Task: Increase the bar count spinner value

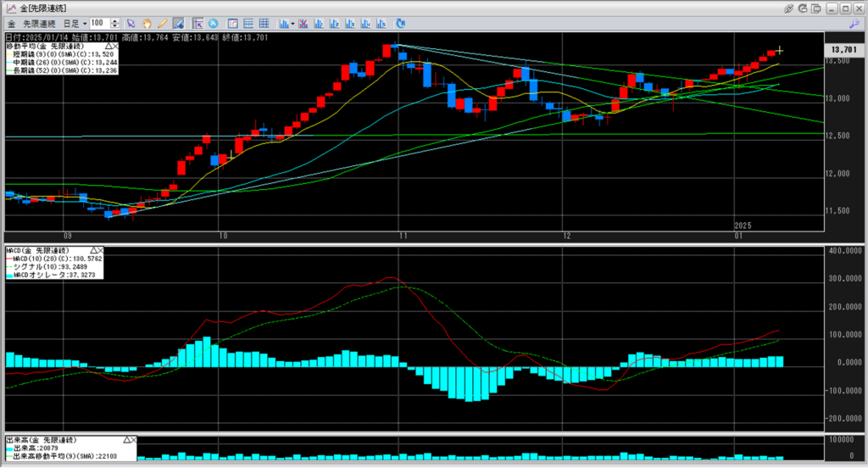Action: click(x=114, y=21)
